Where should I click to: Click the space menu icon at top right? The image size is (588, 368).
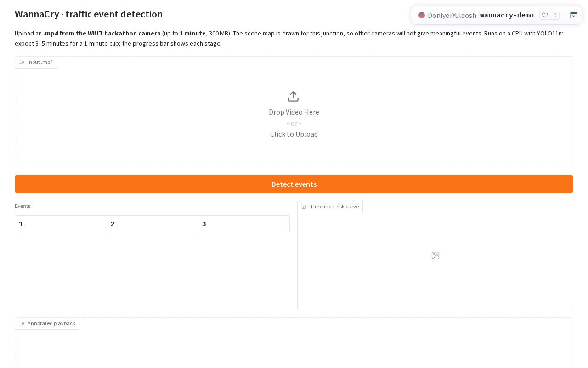tap(574, 15)
